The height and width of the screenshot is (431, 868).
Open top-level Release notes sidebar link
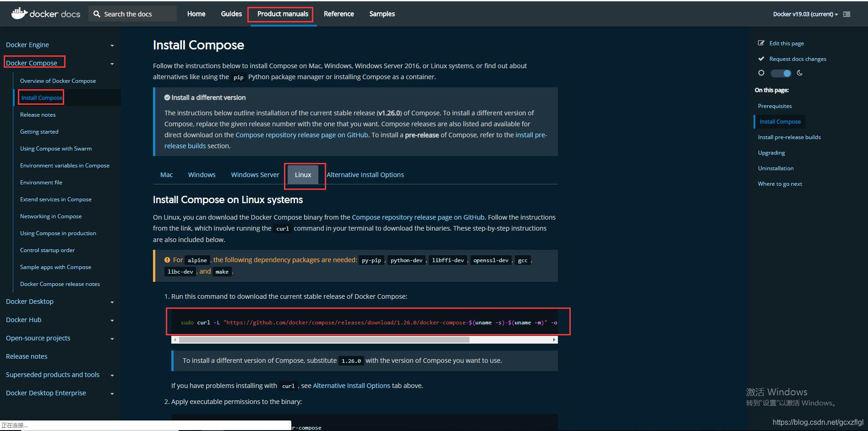27,356
